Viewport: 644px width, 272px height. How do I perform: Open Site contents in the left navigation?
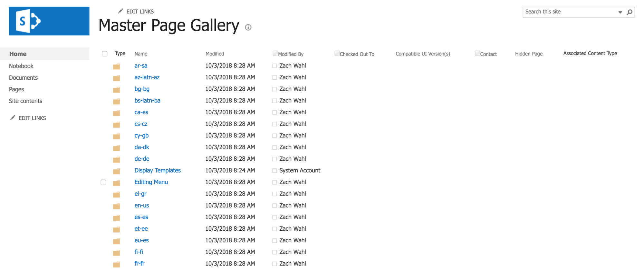point(25,101)
